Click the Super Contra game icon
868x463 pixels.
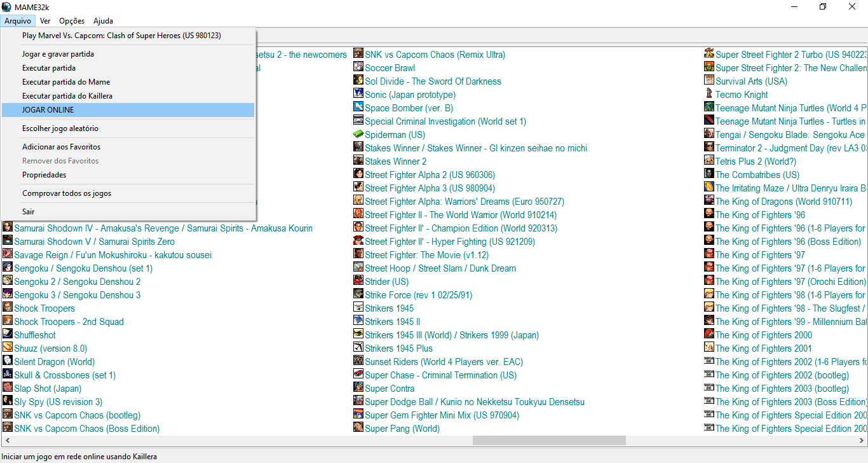coord(358,388)
